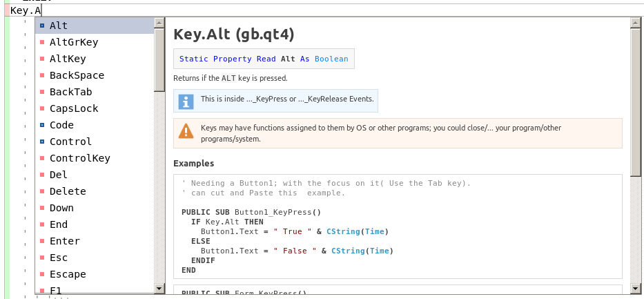Click the orange warning triangle icon
Screen dimensions: 644x299
click(186, 131)
